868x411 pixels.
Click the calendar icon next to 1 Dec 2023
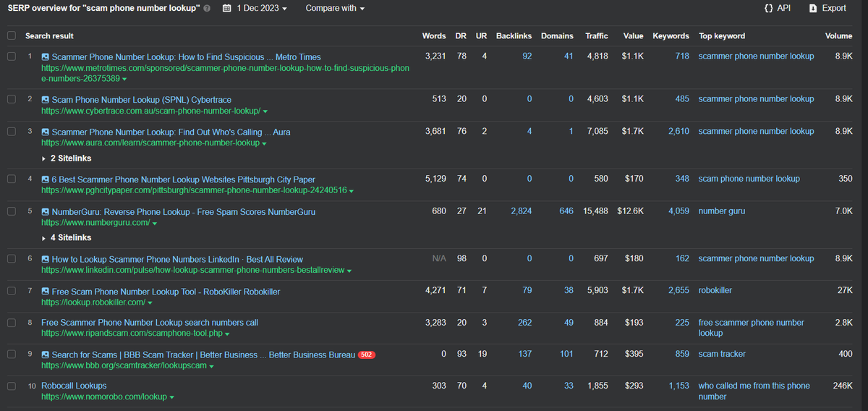click(226, 9)
